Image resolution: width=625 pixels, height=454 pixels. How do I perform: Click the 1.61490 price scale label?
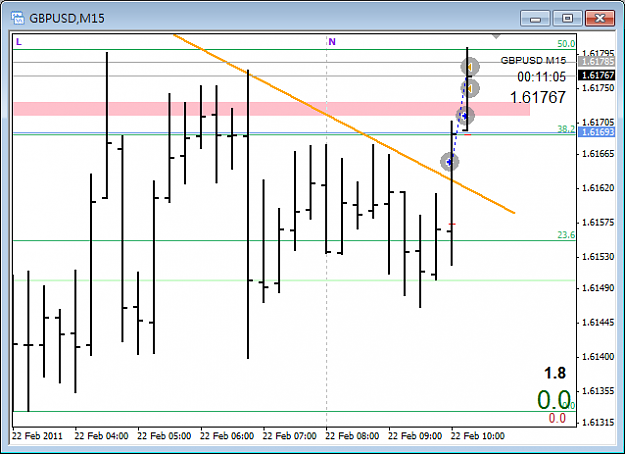click(x=598, y=288)
